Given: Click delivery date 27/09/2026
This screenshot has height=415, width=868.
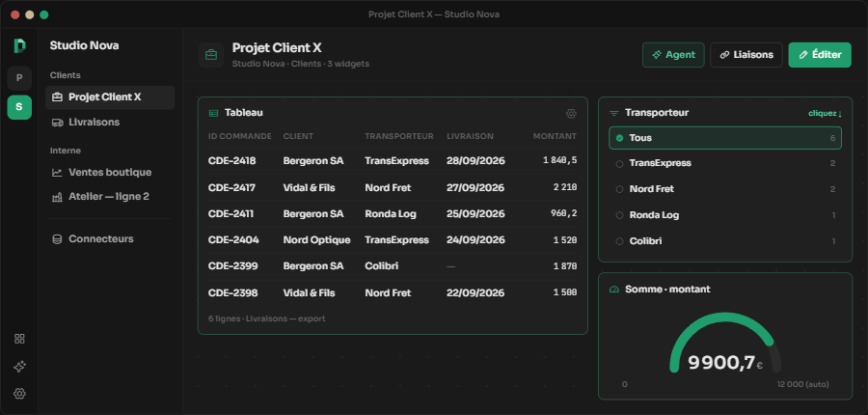Looking at the screenshot, I should click(x=475, y=188).
